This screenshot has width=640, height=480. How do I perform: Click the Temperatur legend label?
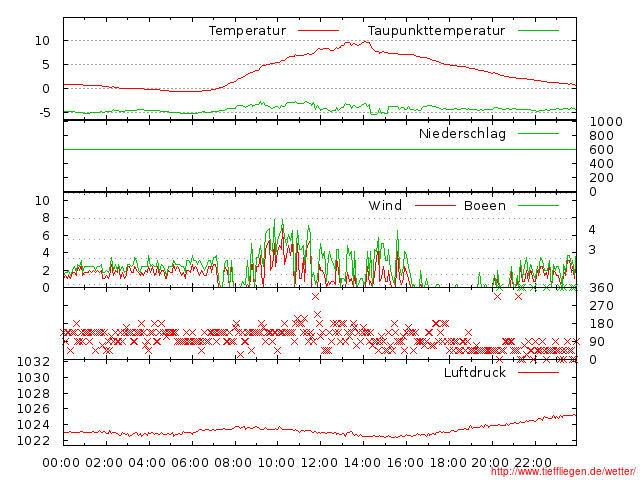(x=247, y=31)
